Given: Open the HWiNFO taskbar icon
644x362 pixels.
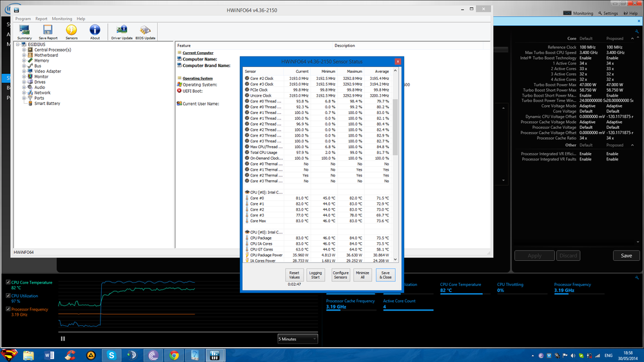Looking at the screenshot, I should pyautogui.click(x=215, y=355).
